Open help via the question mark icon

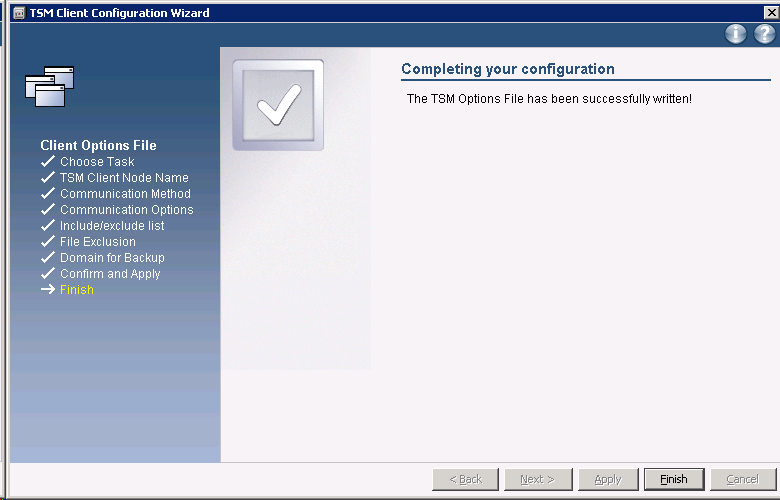pyautogui.click(x=764, y=35)
